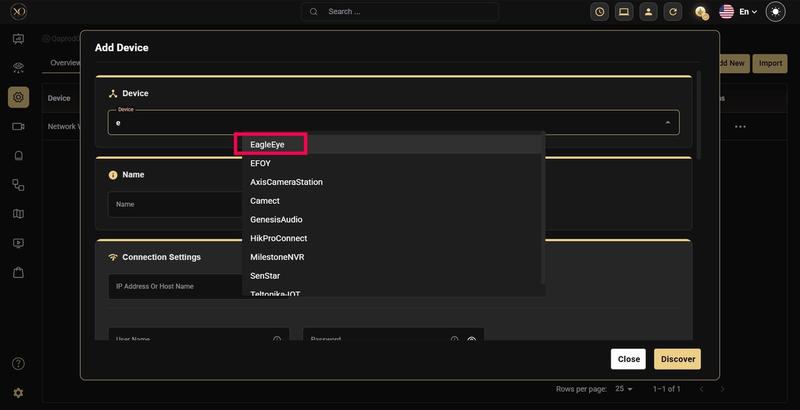Click the Import button behind dialog
Viewport: 800px width, 410px height.
click(770, 63)
